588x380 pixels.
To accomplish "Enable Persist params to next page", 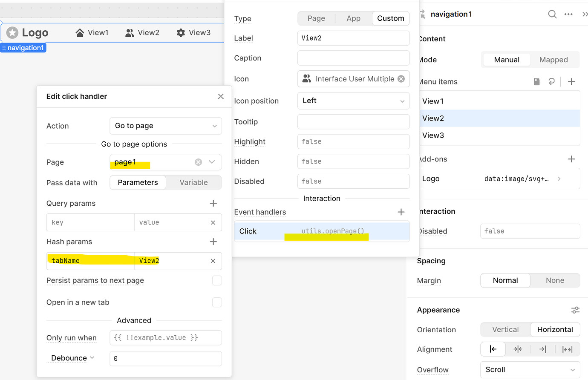I will (x=217, y=280).
